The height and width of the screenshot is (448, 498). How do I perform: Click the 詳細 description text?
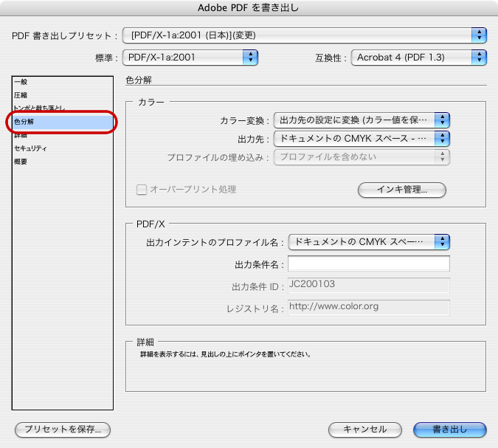pos(225,354)
